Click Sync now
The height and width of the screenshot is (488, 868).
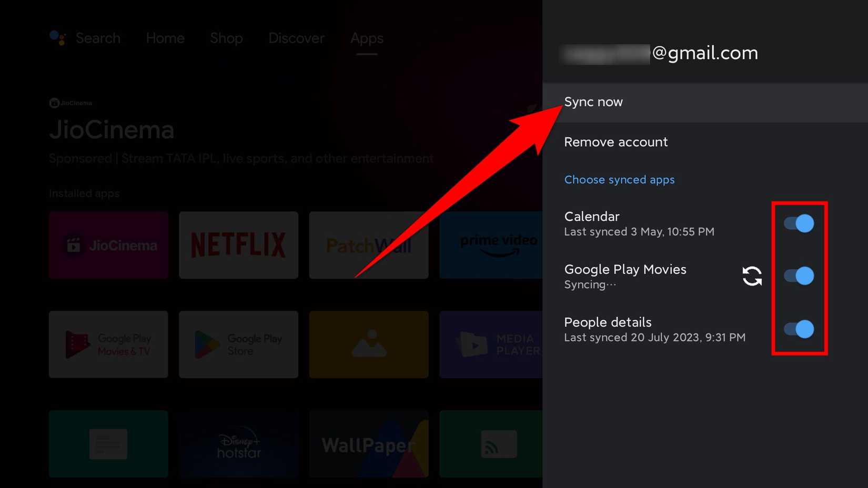[593, 102]
